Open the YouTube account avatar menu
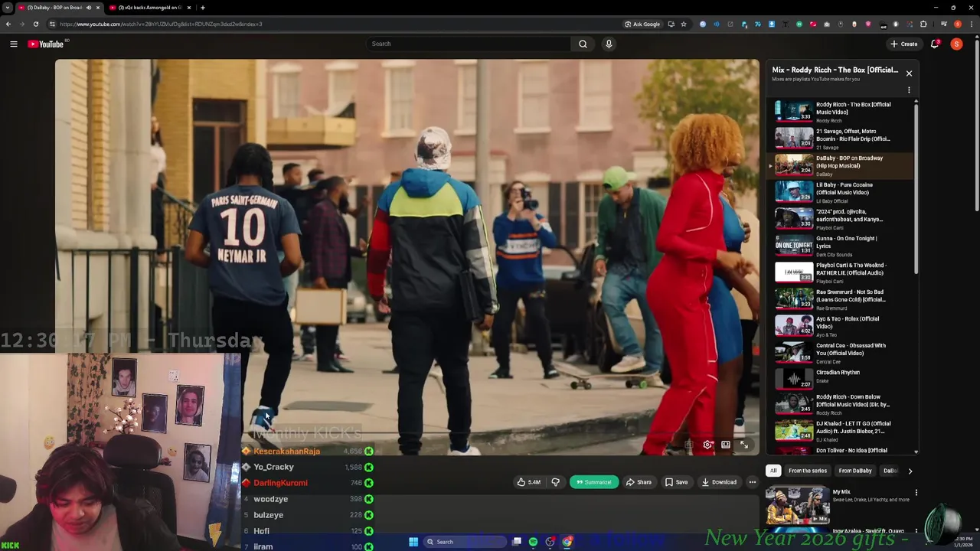 tap(956, 44)
